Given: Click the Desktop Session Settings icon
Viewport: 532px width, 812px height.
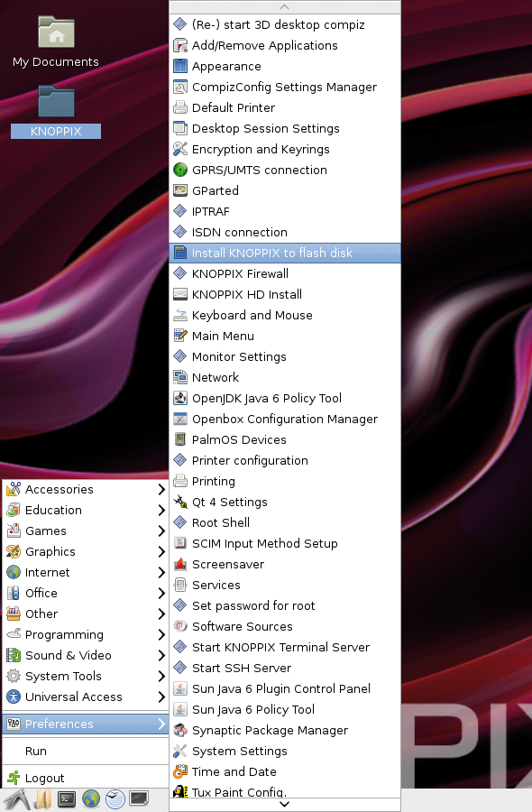Looking at the screenshot, I should (x=180, y=128).
